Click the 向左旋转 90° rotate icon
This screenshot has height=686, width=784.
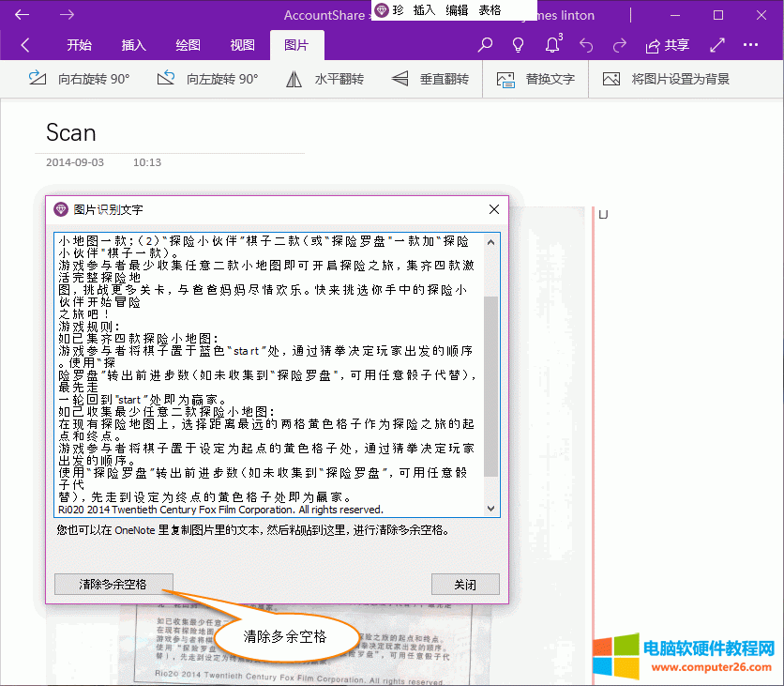point(166,79)
